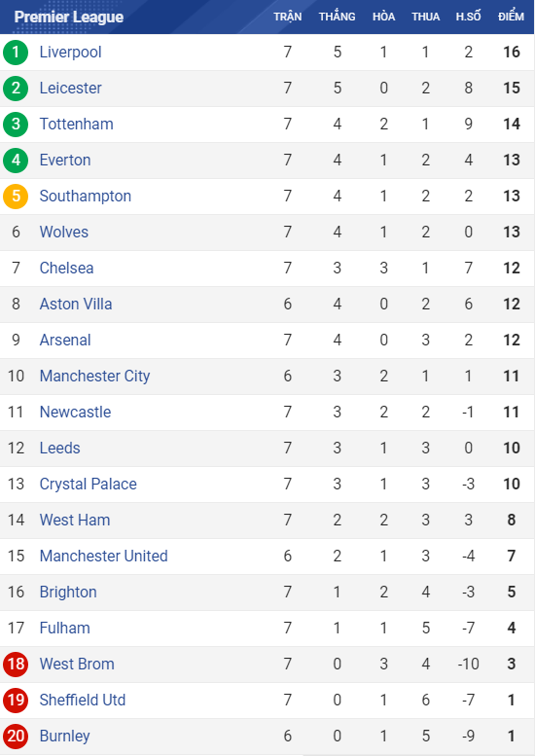
Task: Click the Manchester City team name
Action: pos(94,377)
